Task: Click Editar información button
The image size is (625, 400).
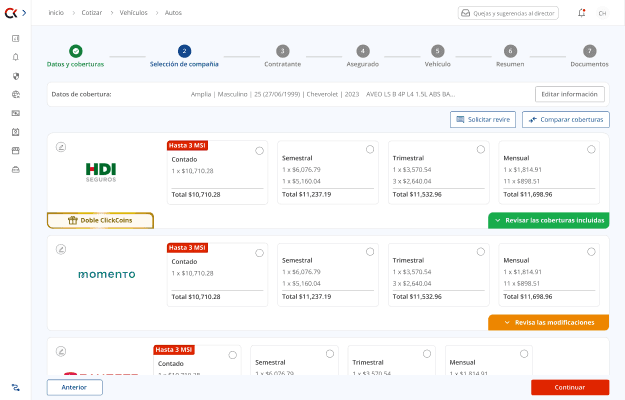Action: point(570,94)
